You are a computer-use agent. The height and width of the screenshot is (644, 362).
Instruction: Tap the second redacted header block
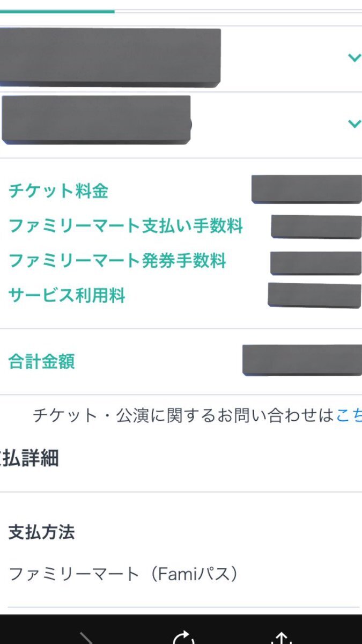[96, 119]
